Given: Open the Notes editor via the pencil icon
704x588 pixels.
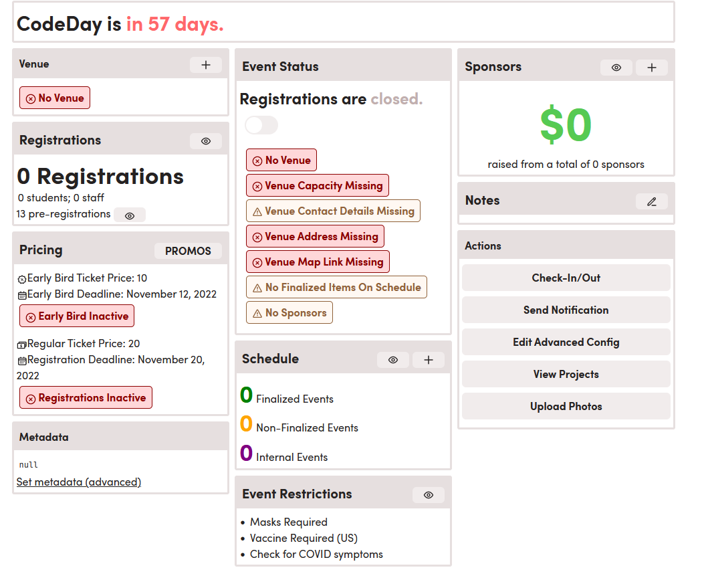Looking at the screenshot, I should click(x=651, y=201).
